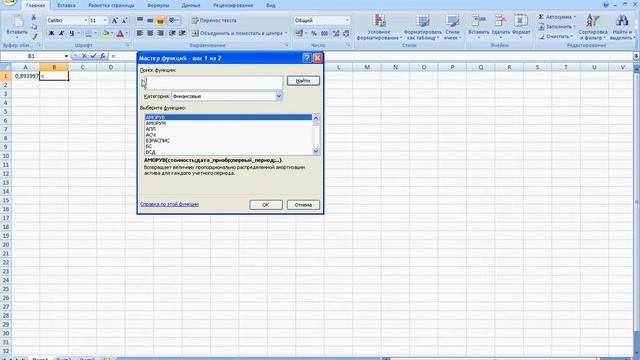Click the copy icon in clipboard group
640x360 pixels.
click(34, 27)
